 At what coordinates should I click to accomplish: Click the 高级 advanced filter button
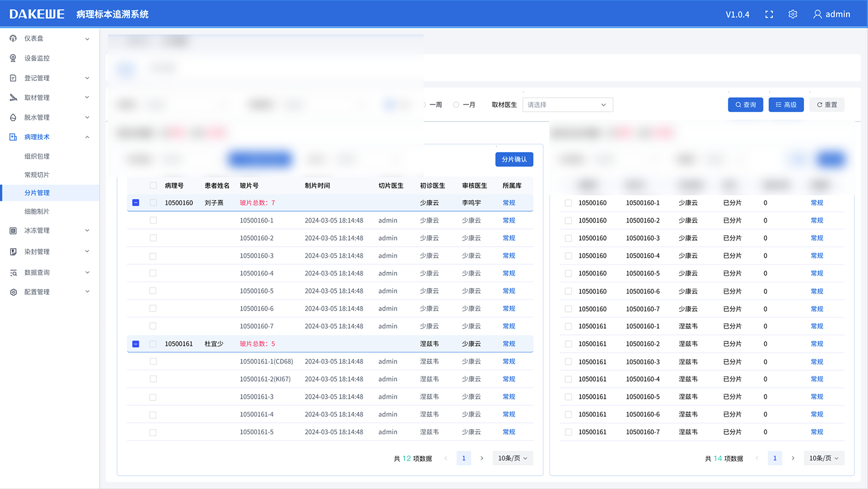click(x=786, y=104)
